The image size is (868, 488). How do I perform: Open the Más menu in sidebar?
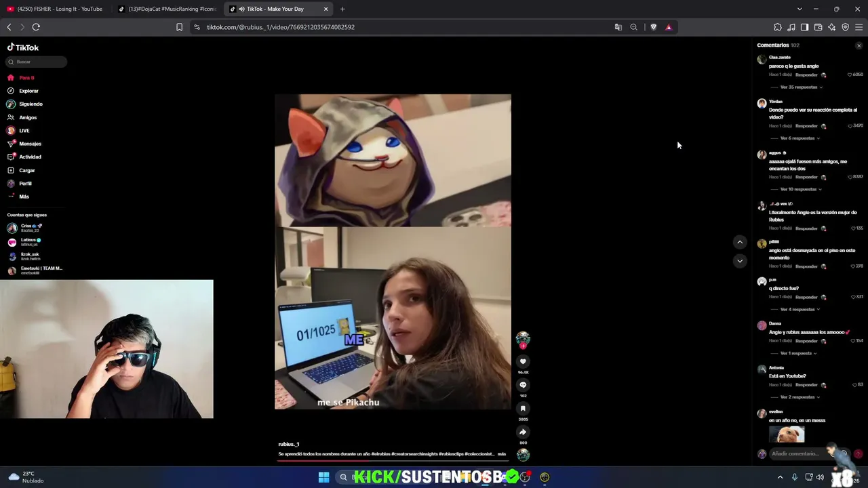pyautogui.click(x=18, y=197)
